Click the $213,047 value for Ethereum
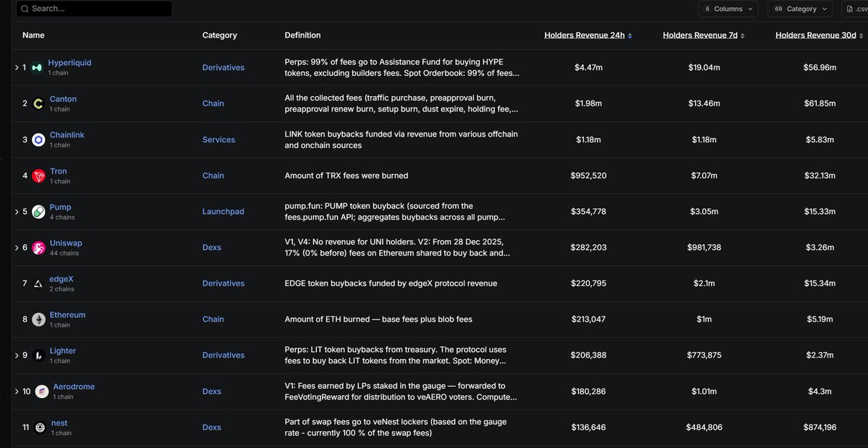Screen dimensions: 868x448 tap(588, 319)
